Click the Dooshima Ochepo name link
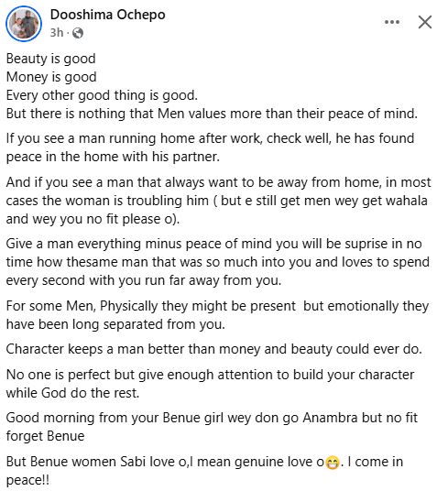Viewport: 448px width, 491px height. (108, 15)
